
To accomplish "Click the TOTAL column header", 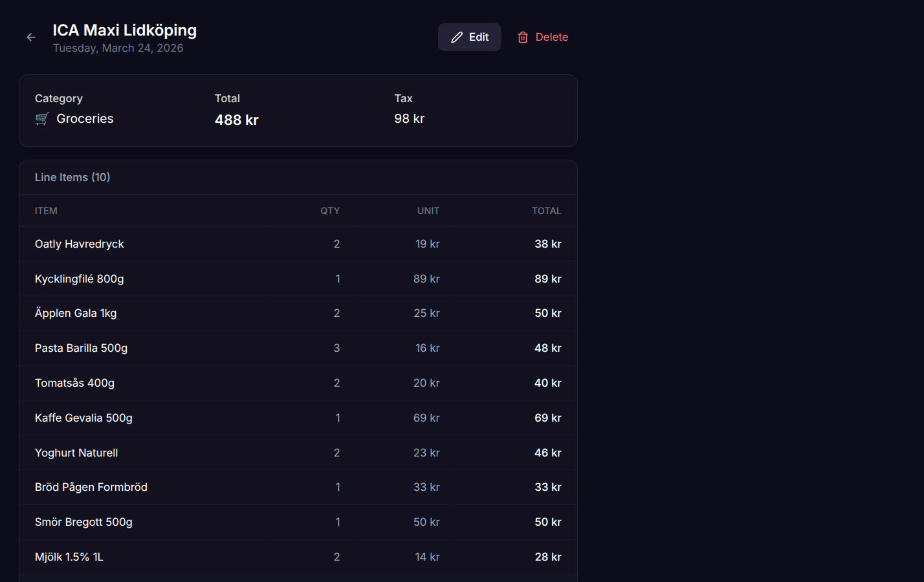I will [x=546, y=211].
